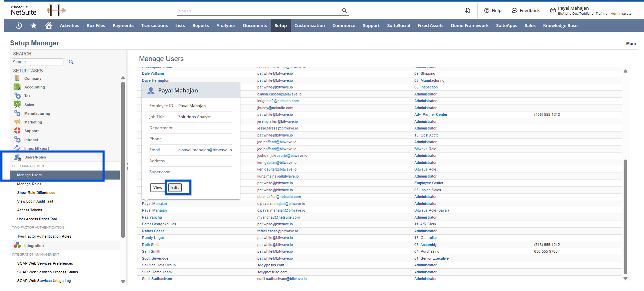The image size is (644, 291).
Task: Open the Recent Records clock icon
Action: (19, 25)
